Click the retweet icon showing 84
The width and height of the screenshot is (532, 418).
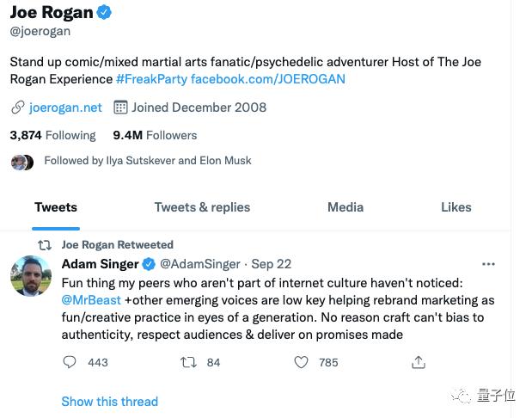[187, 362]
